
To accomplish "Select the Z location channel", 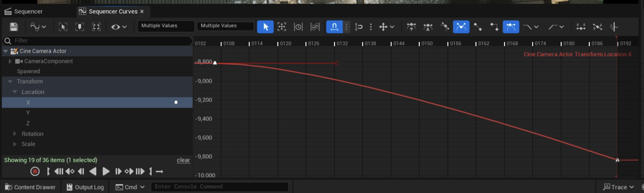I will 97,123.
